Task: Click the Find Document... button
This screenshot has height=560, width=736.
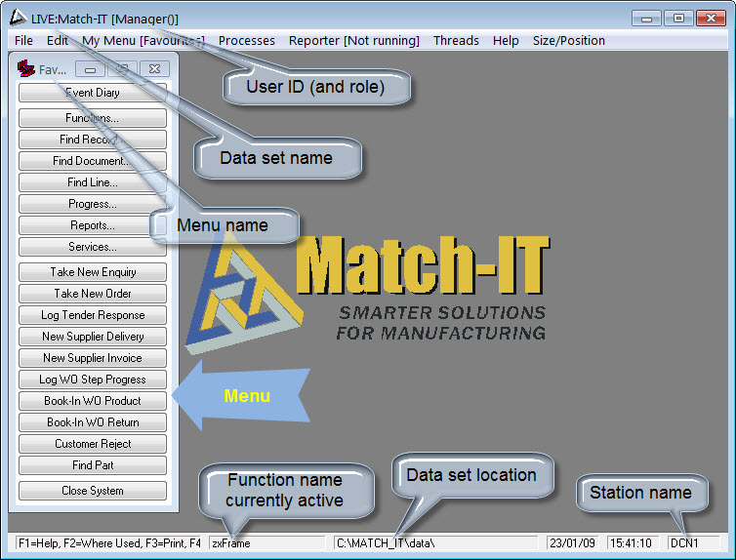Action: [x=93, y=161]
